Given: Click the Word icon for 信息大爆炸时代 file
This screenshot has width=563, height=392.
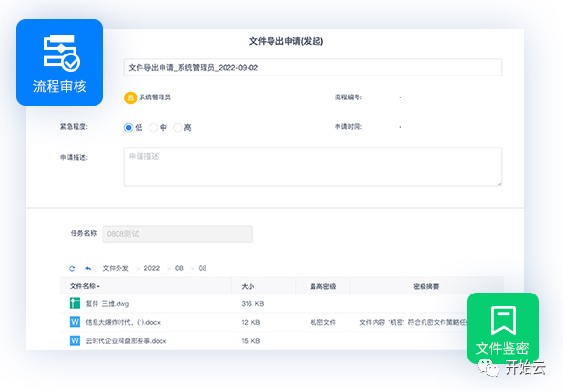Looking at the screenshot, I should point(75,322).
